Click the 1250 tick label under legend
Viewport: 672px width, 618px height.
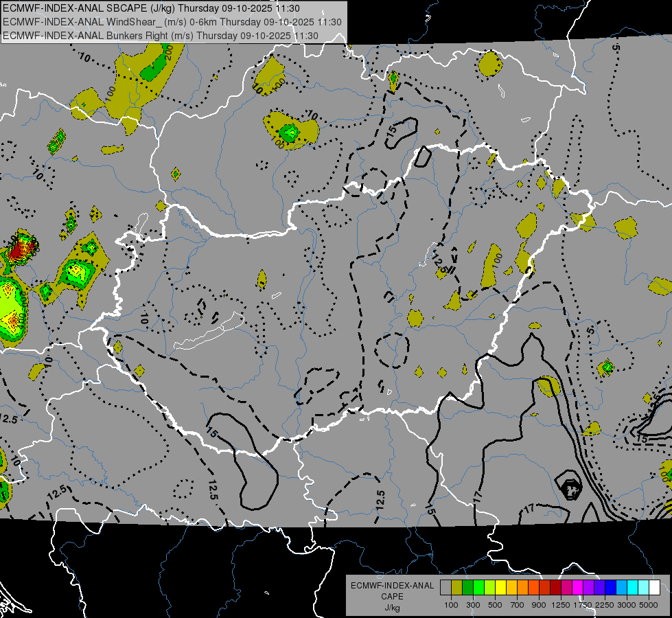pyautogui.click(x=561, y=605)
